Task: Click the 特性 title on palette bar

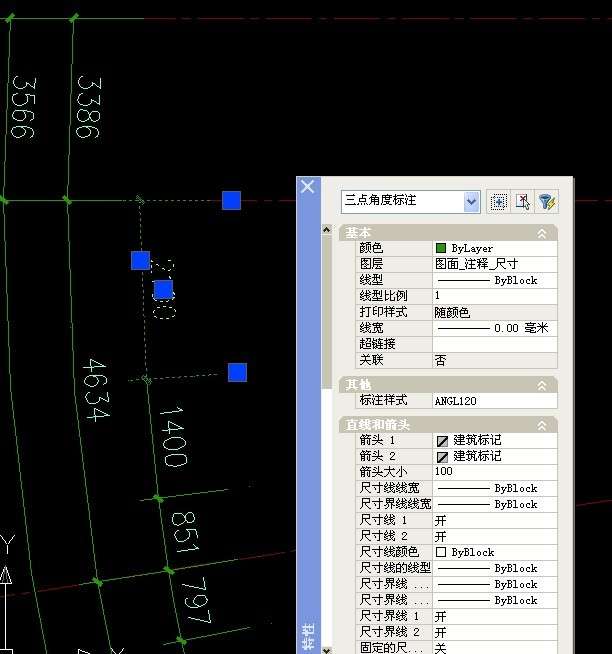Action: [308, 636]
